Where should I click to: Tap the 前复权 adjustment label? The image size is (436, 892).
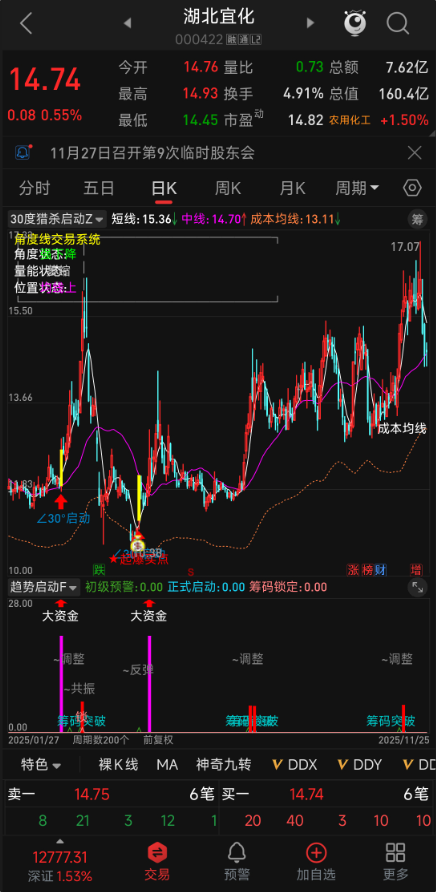[x=158, y=740]
